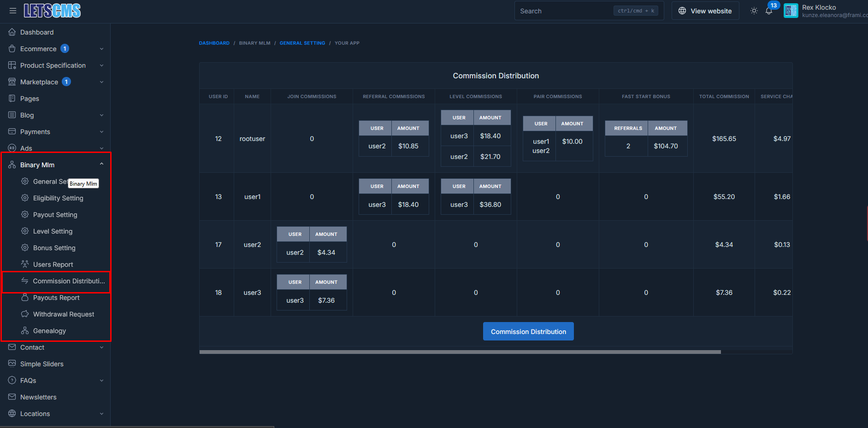
Task: Select GENERAL SETTING in the breadcrumb trail
Action: [x=302, y=43]
